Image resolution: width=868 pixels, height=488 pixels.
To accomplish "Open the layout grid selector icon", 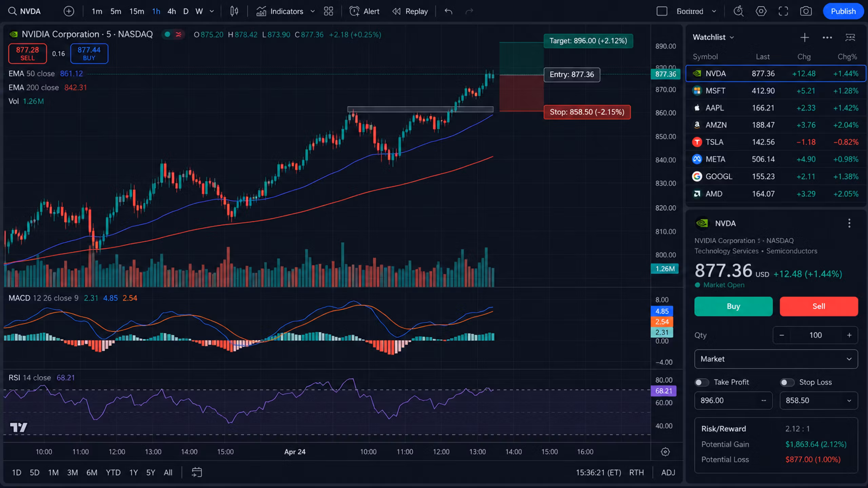I will point(328,11).
